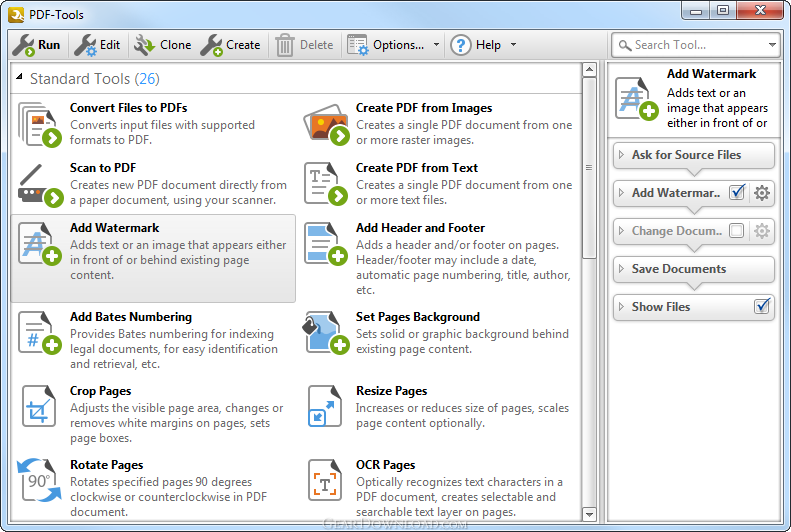Uncheck the Show Files checkbox
Image resolution: width=791 pixels, height=532 pixels.
762,306
